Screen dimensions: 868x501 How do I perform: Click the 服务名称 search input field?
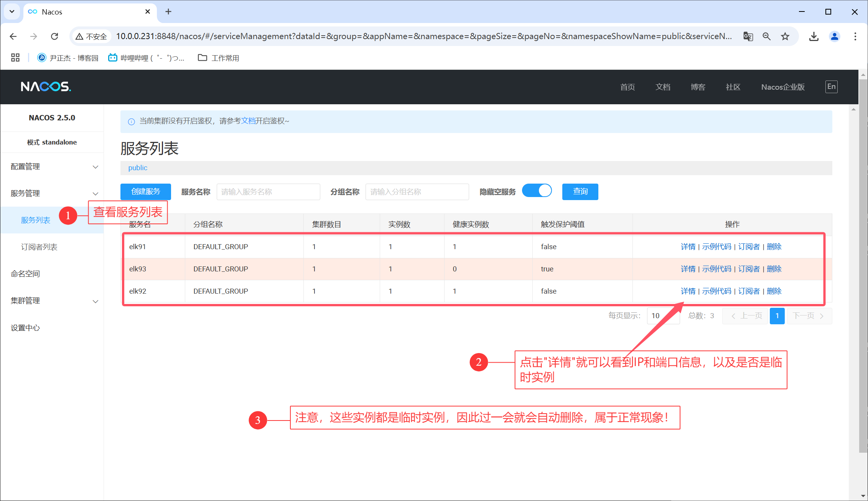click(x=268, y=192)
